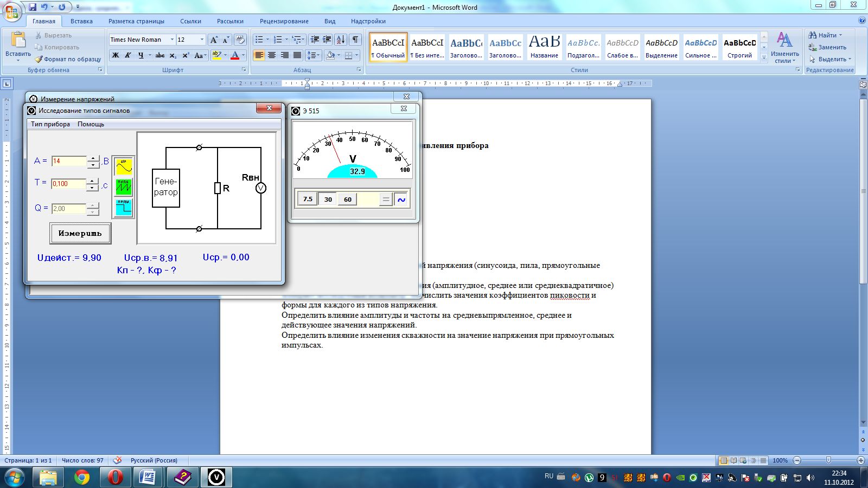Clear formatting with the eraser icon
868x488 pixels.
point(240,40)
